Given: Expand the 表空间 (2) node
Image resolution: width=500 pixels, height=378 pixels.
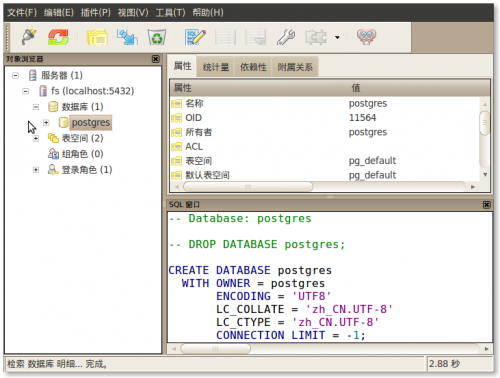Looking at the screenshot, I should point(36,138).
